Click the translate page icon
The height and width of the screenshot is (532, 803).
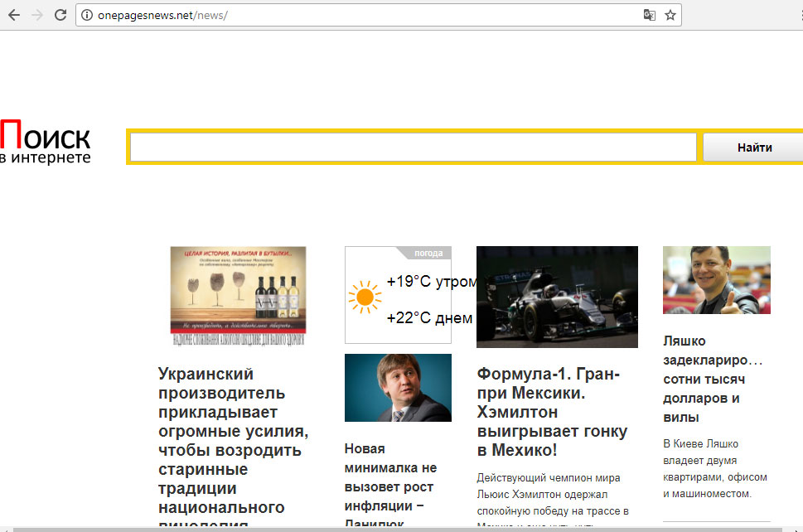(650, 15)
